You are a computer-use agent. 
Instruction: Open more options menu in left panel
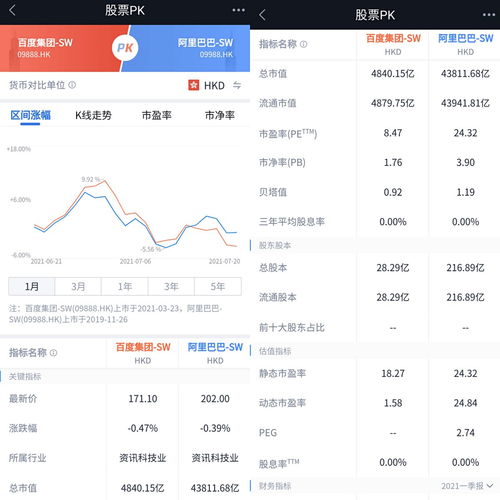238,10
